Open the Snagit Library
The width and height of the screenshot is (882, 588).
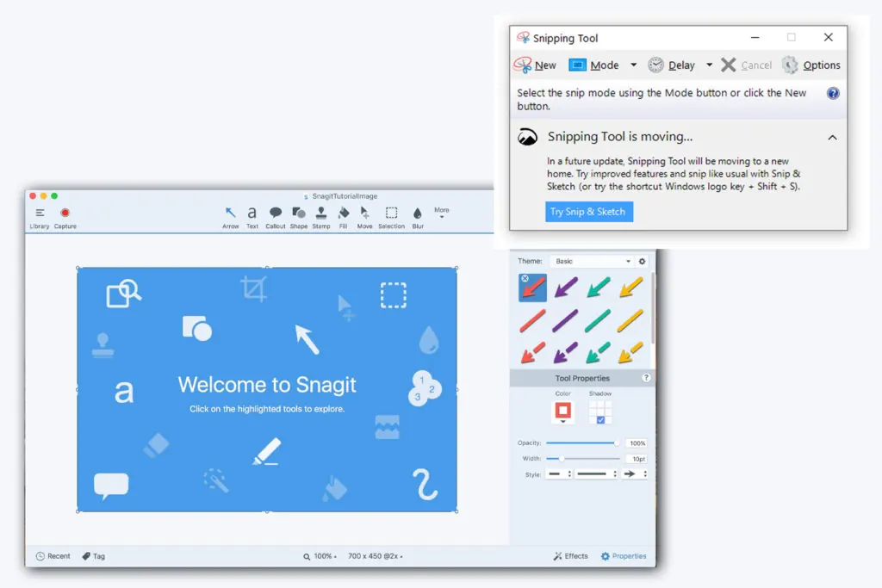[40, 218]
